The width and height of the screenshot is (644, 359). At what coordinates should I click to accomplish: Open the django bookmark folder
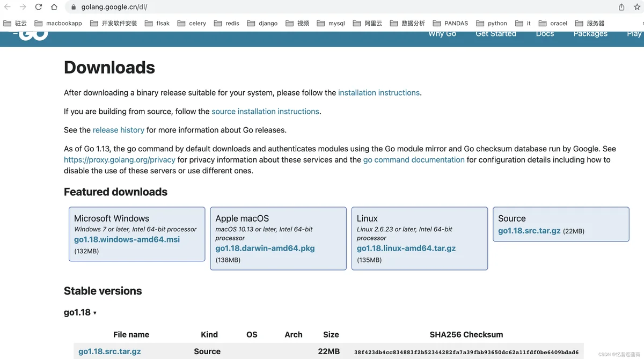pos(262,23)
